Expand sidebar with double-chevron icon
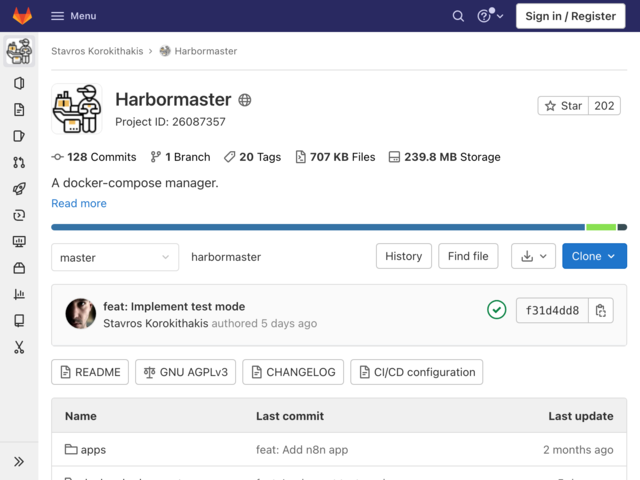 pos(19,462)
